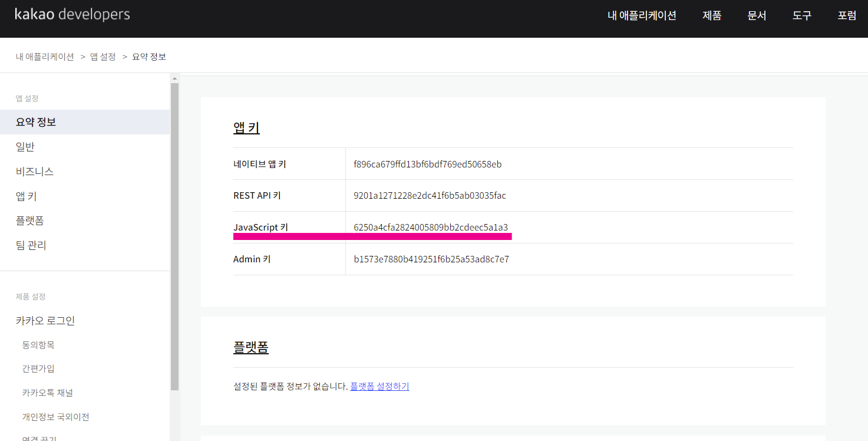Open the 플랫폼 section heading

251,347
